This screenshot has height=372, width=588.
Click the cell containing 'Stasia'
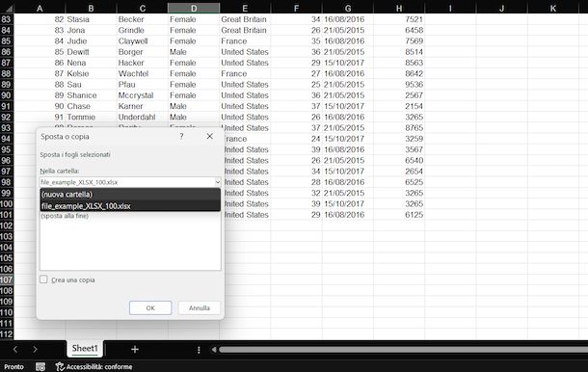pos(92,19)
